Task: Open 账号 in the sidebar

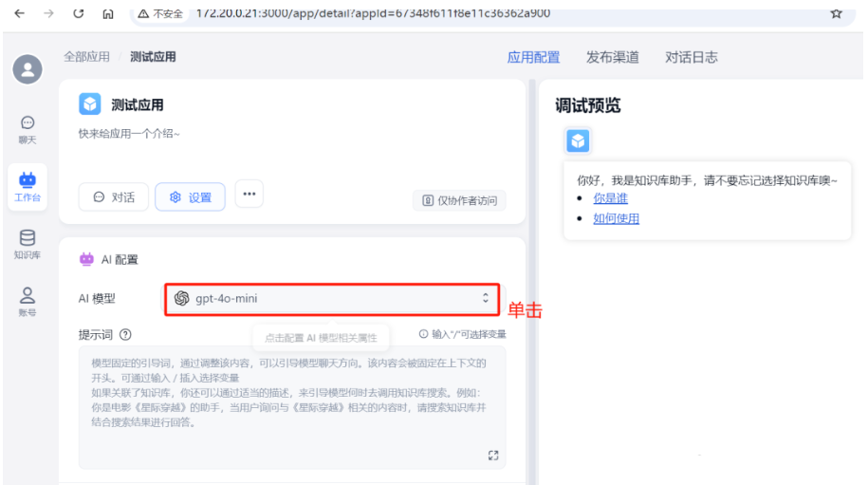Action: point(28,302)
